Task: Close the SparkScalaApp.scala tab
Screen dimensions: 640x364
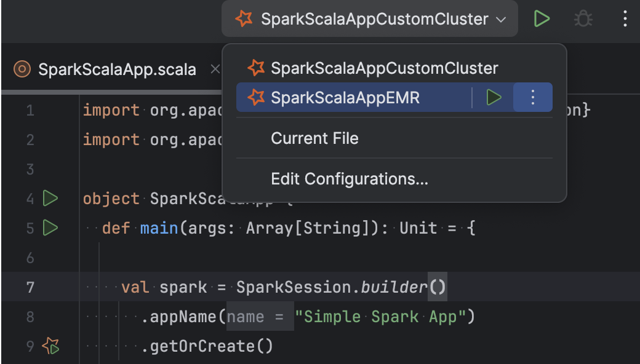Action: [x=215, y=69]
